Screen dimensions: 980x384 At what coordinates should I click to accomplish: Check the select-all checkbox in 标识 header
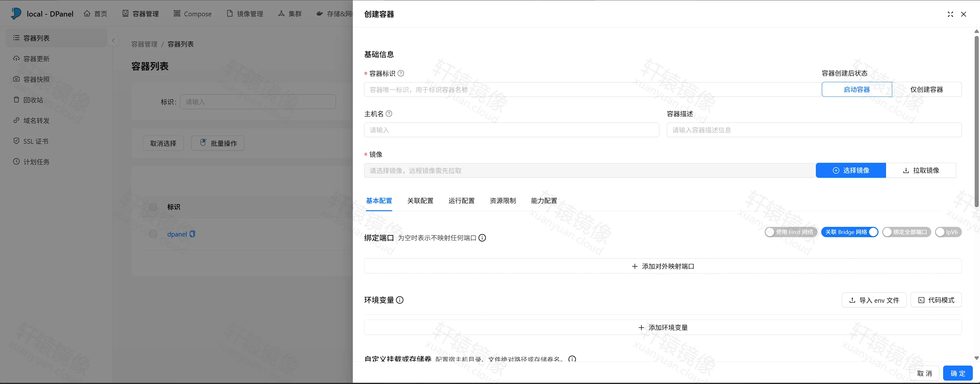(153, 207)
